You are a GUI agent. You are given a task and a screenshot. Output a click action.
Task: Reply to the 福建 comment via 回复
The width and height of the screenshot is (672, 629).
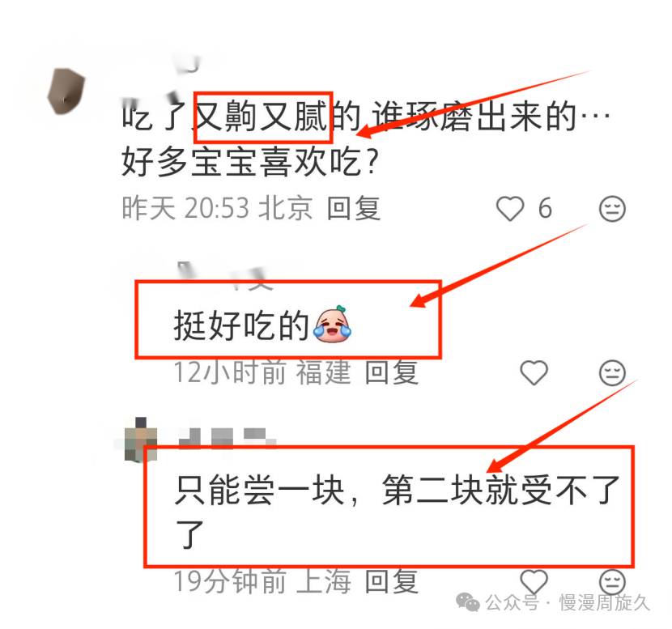coord(391,372)
